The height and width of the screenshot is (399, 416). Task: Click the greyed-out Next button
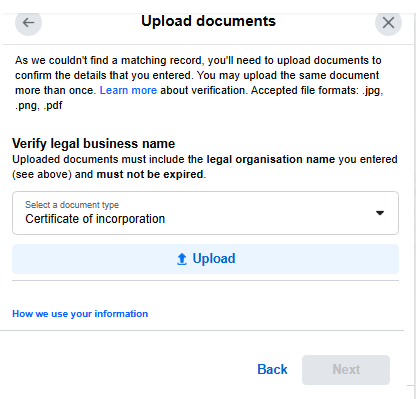[x=346, y=370]
